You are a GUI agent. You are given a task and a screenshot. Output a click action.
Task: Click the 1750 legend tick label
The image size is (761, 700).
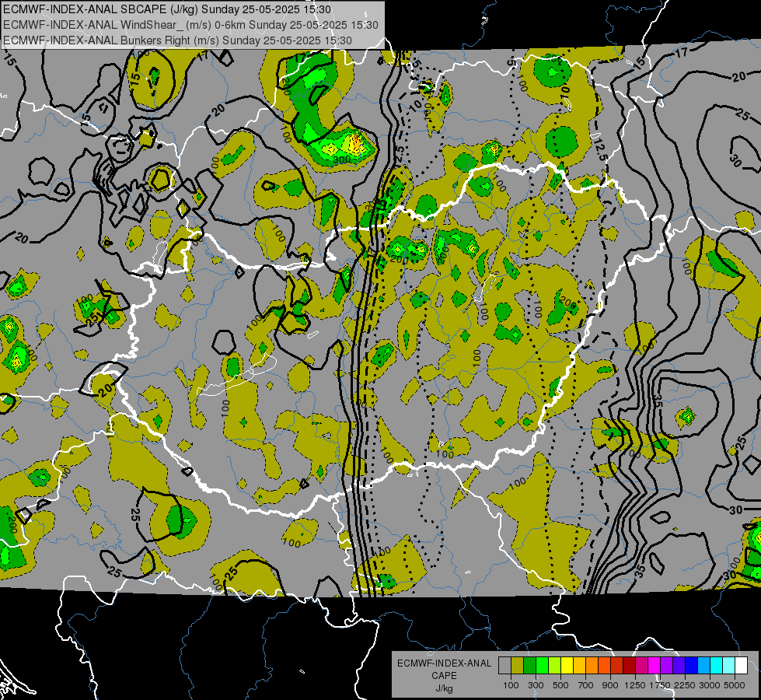(x=660, y=685)
